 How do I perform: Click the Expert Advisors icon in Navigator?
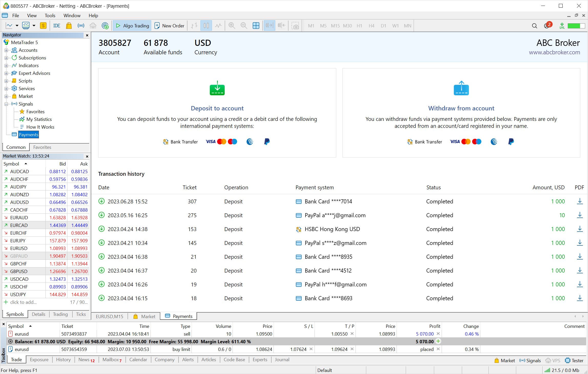click(15, 73)
